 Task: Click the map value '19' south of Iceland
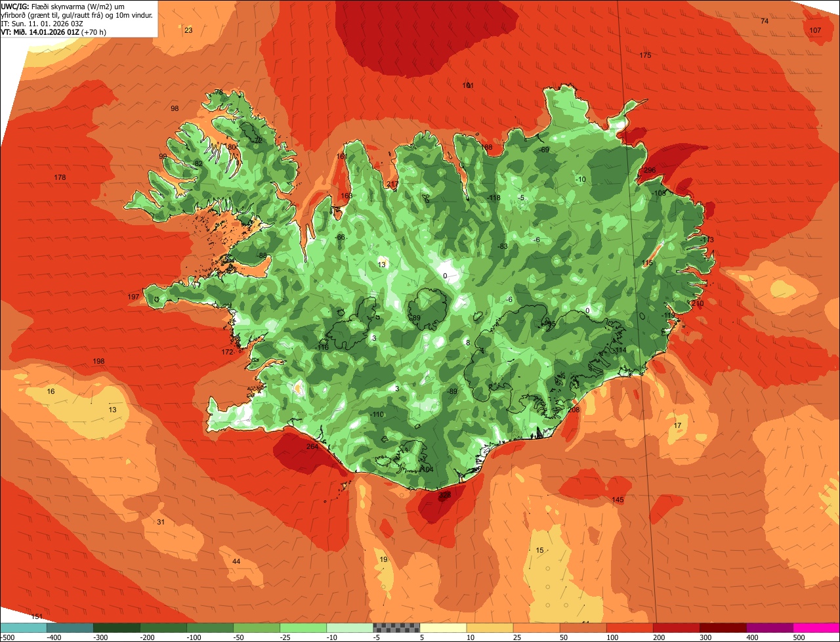(x=383, y=560)
